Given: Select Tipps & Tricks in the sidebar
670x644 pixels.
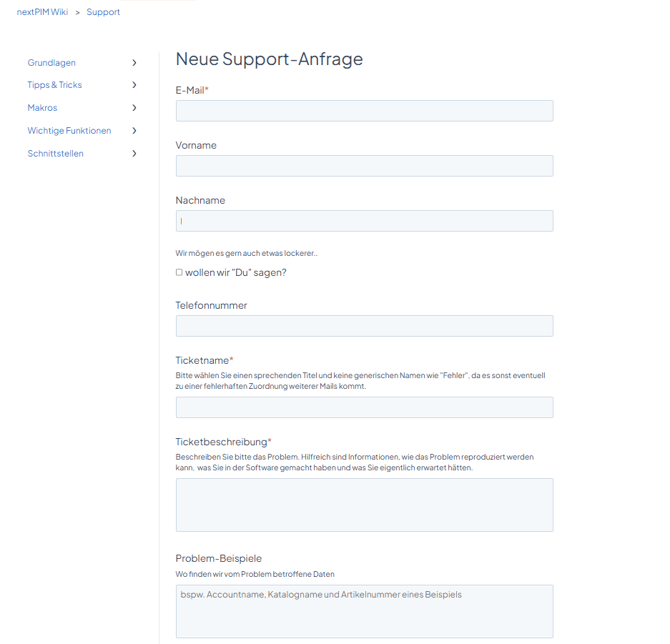Looking at the screenshot, I should pos(55,85).
